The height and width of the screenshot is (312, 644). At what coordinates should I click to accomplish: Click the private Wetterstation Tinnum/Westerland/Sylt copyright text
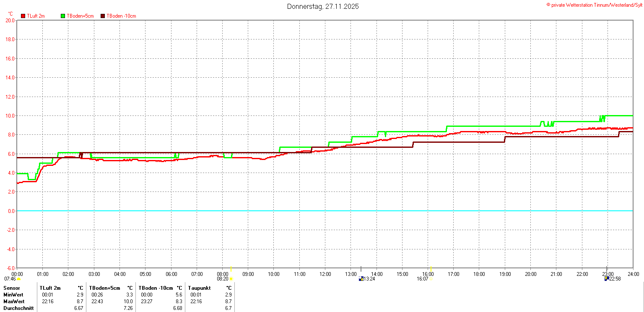(x=594, y=5)
